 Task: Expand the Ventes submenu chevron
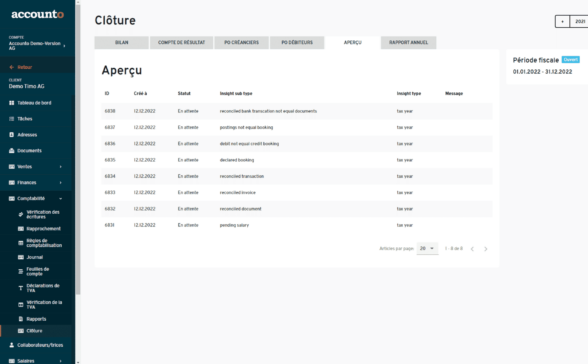pyautogui.click(x=60, y=167)
